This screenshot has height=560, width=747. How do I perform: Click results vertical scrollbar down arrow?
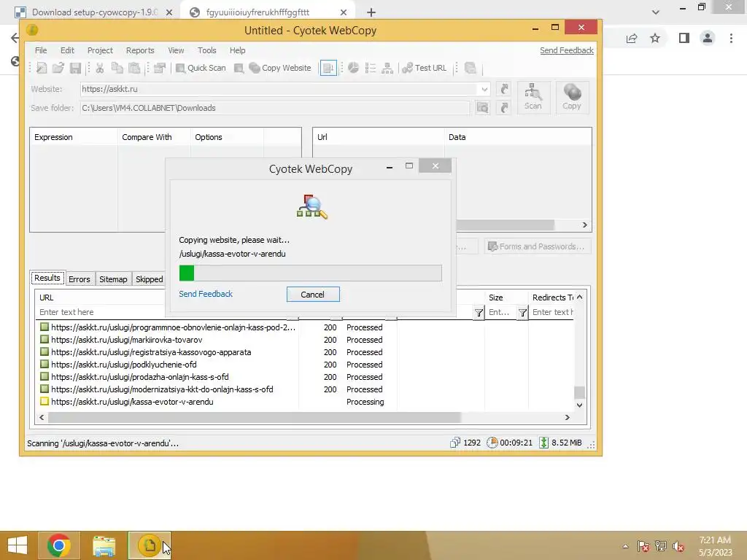click(x=579, y=405)
